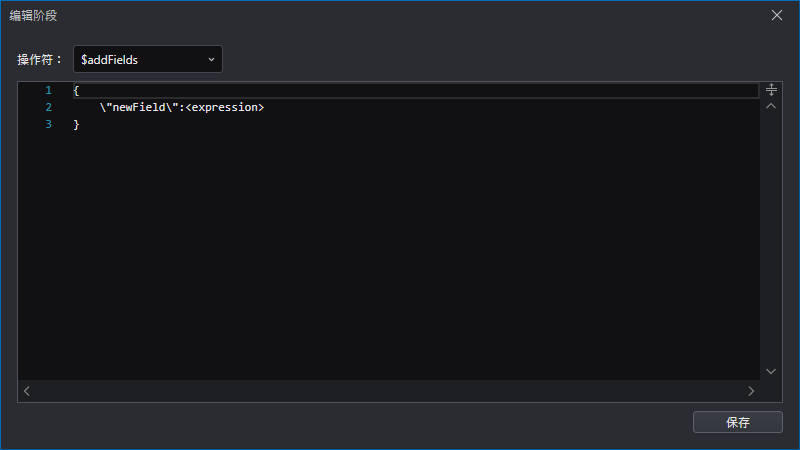The height and width of the screenshot is (450, 800).
Task: Open the $addFields operator dropdown
Action: tap(148, 59)
